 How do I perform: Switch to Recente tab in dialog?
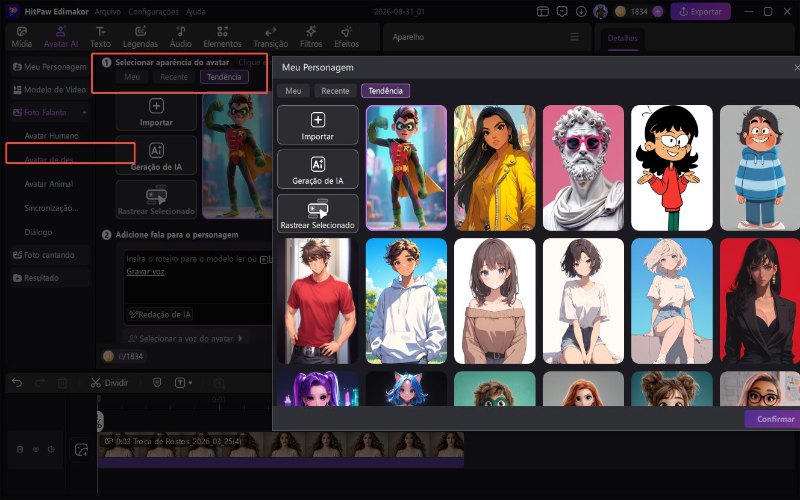(x=335, y=91)
